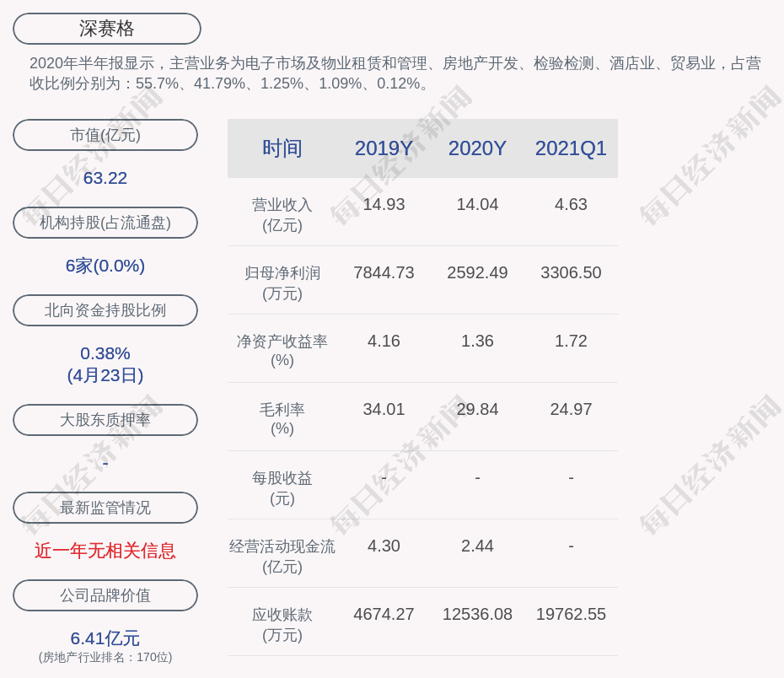Select the ROE value 1.72
Screen dimensions: 784x678
pyautogui.click(x=571, y=341)
